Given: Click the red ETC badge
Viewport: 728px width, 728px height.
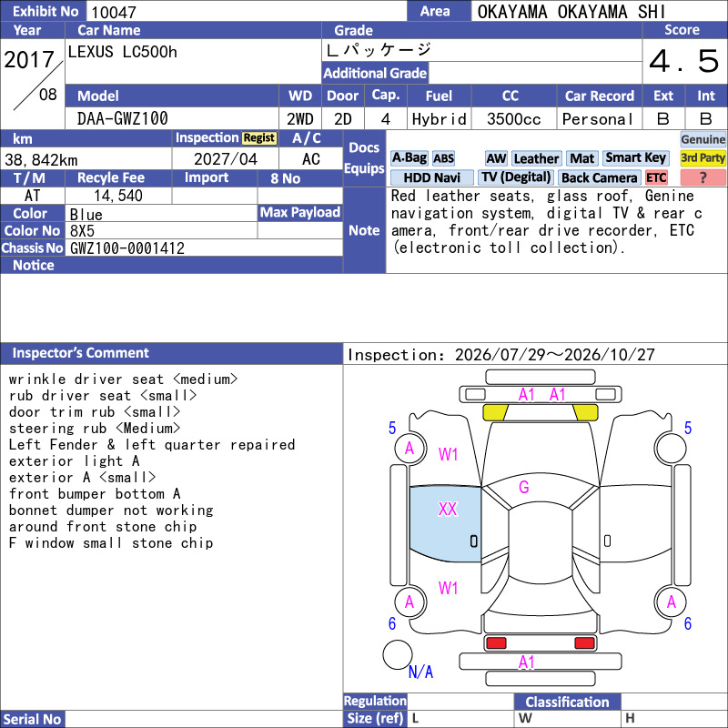Looking at the screenshot, I should (x=656, y=177).
